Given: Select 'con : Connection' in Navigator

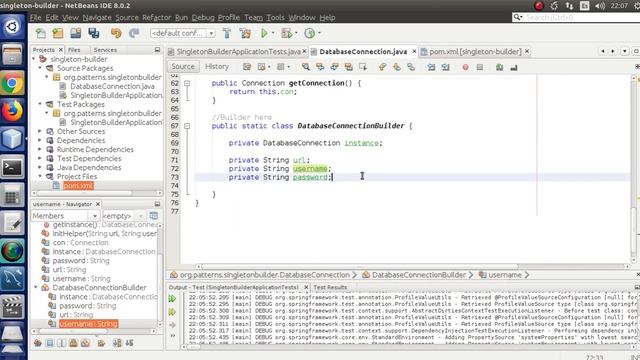Looking at the screenshot, I should coord(80,242).
